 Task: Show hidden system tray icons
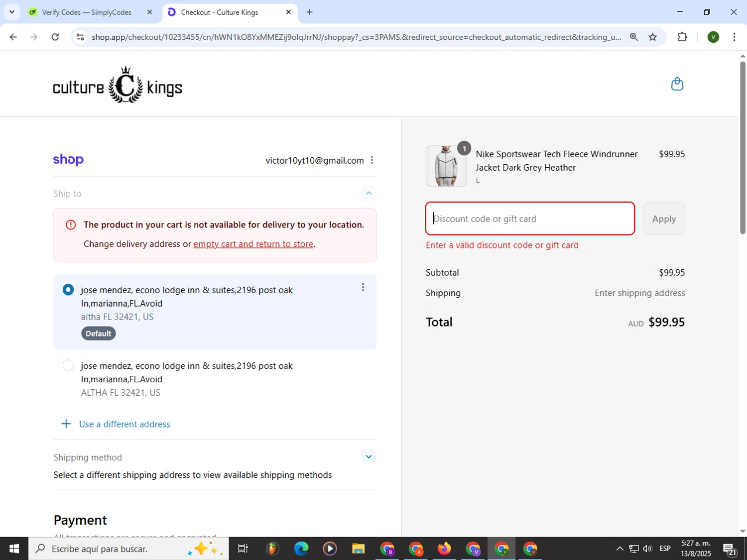(620, 549)
